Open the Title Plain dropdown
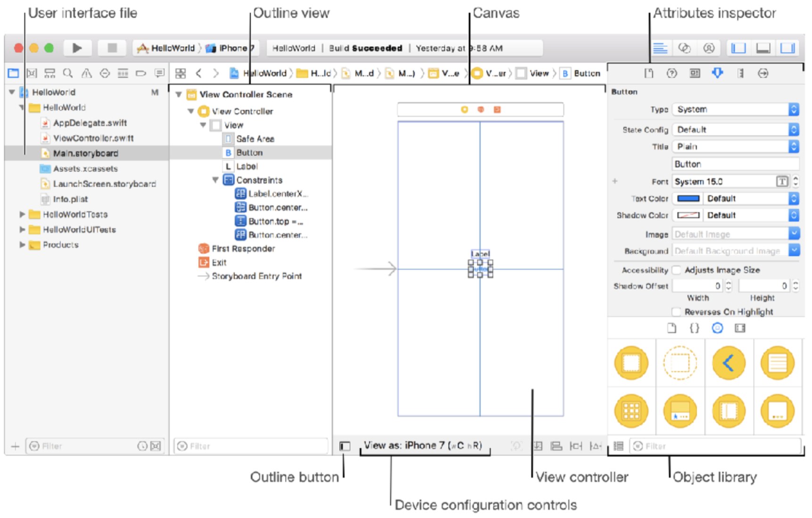This screenshot has width=812, height=518. [x=735, y=146]
